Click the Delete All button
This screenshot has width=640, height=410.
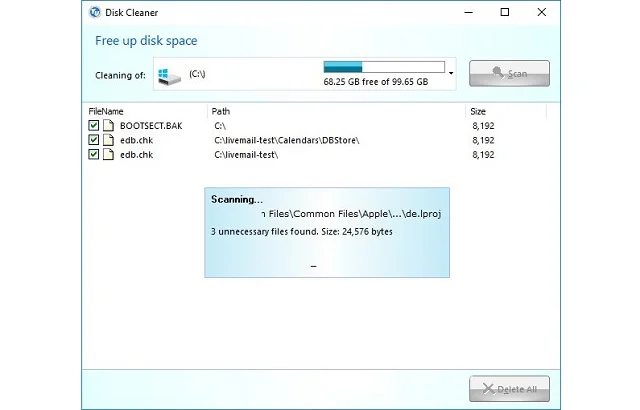(x=509, y=388)
